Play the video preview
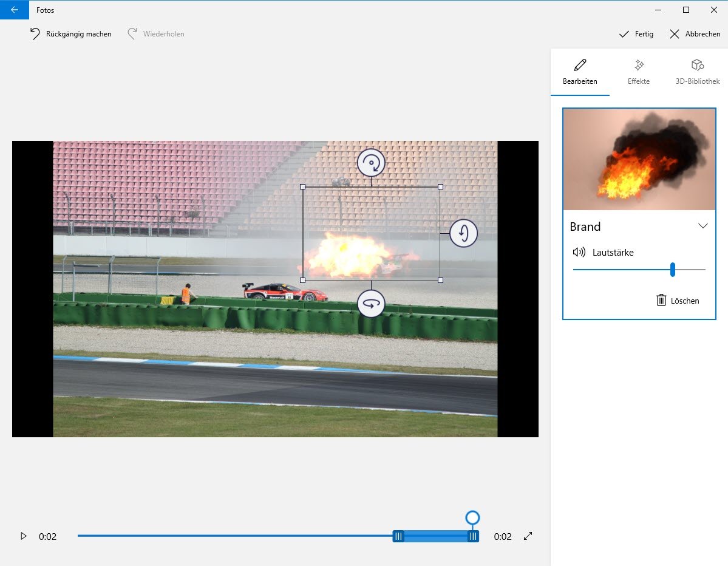The image size is (728, 566). [x=24, y=536]
